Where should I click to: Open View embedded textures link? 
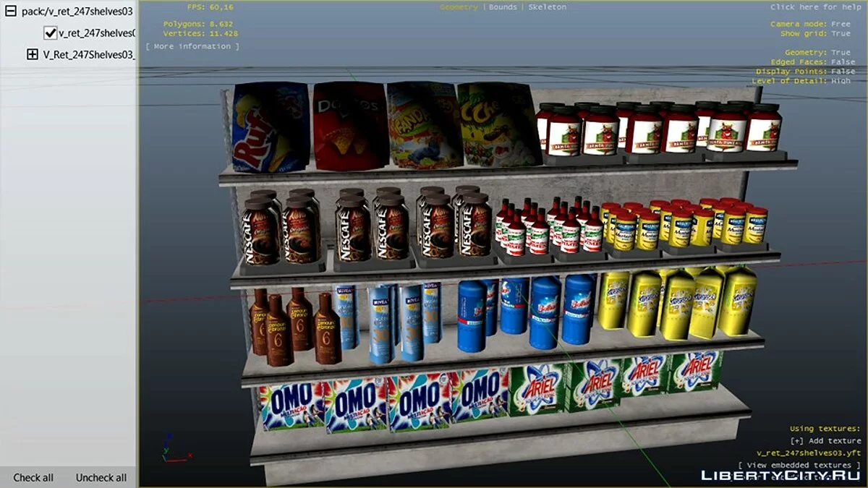point(799,465)
